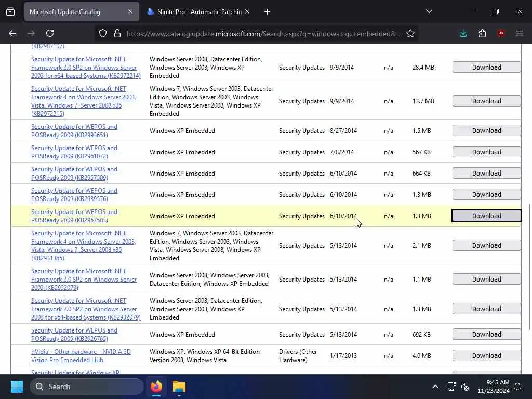This screenshot has width=532, height=399.
Task: Click the page vertical scrollbar thumb
Action: point(529,267)
